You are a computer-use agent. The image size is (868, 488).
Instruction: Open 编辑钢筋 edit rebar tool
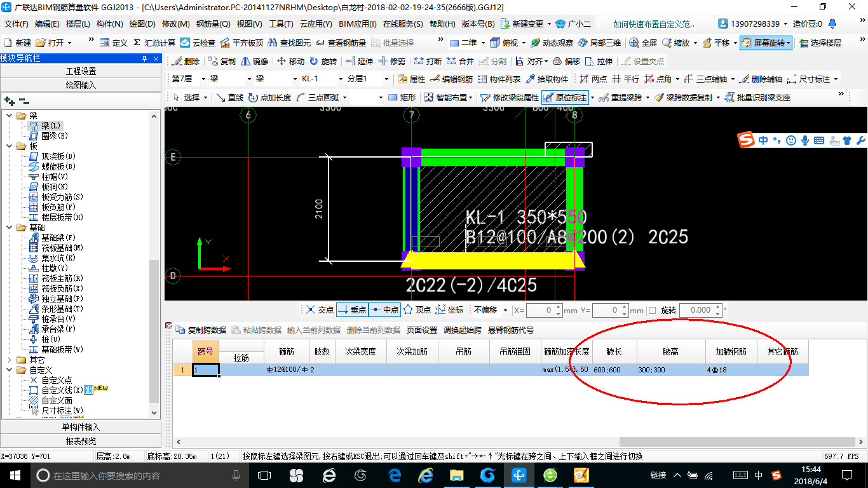(x=451, y=79)
